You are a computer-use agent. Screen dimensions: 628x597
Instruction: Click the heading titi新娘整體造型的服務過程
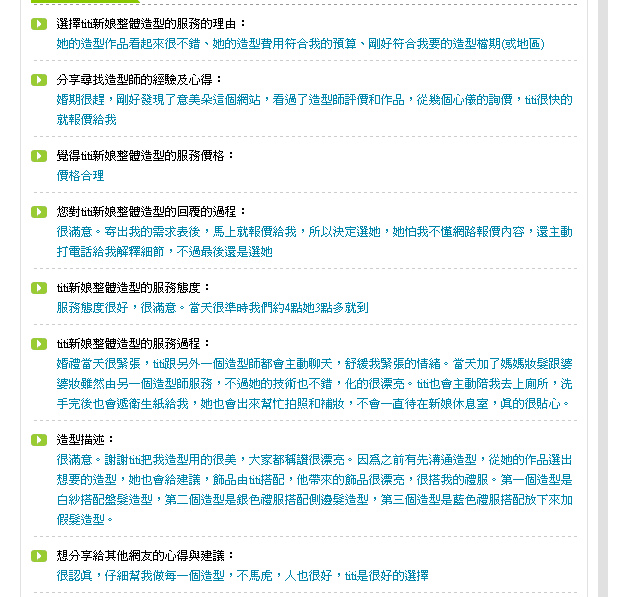coord(133,344)
